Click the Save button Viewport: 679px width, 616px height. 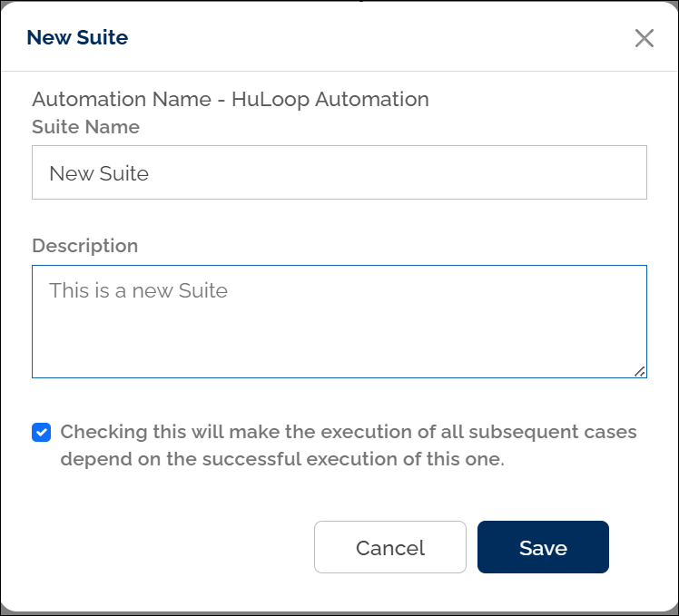pos(543,547)
